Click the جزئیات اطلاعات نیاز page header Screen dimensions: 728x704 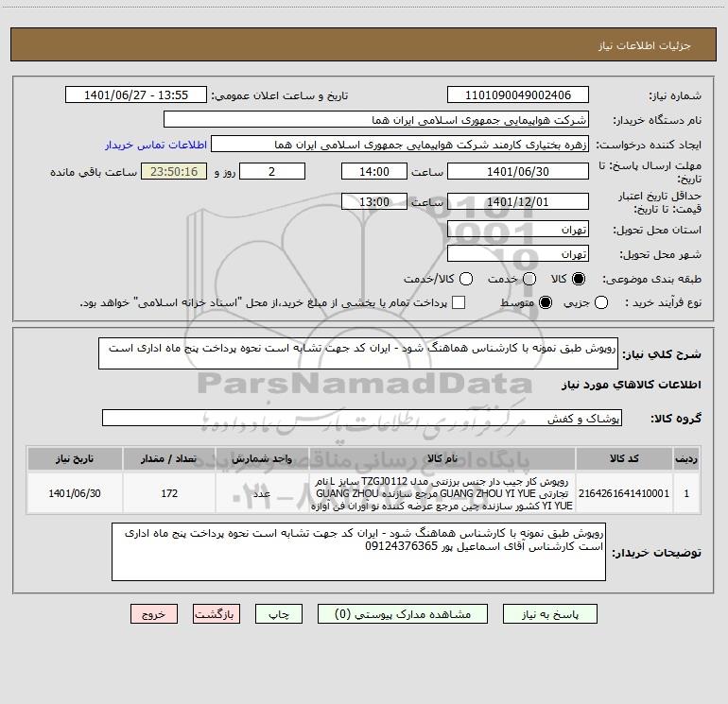pos(645,45)
